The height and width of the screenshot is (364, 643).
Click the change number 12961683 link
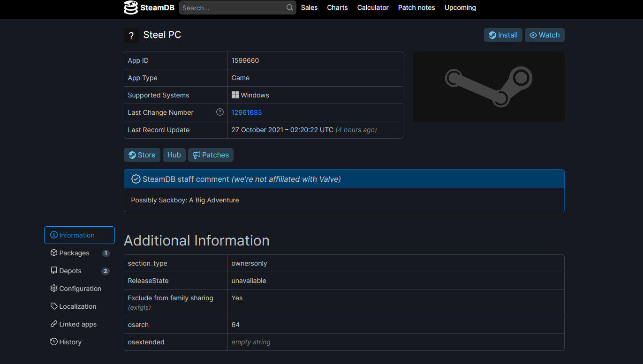247,112
